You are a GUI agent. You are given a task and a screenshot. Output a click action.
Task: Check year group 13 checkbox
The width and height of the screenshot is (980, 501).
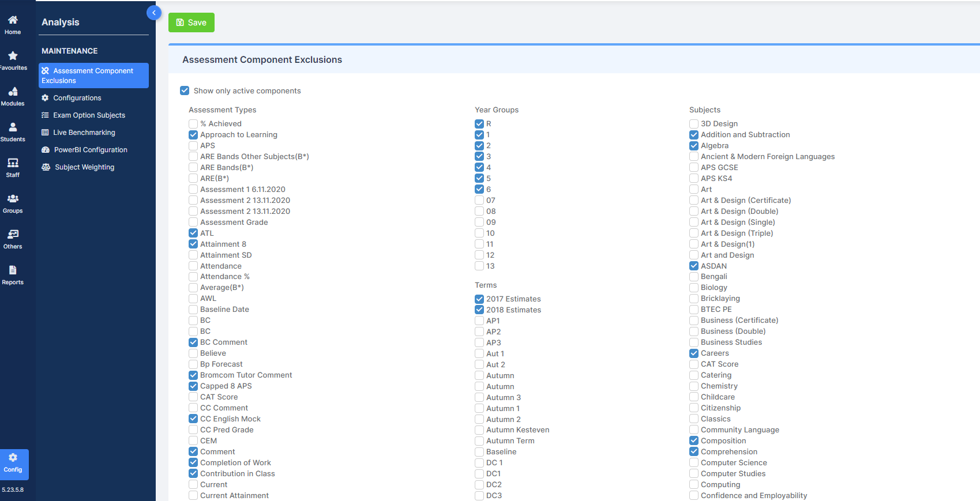click(x=479, y=266)
